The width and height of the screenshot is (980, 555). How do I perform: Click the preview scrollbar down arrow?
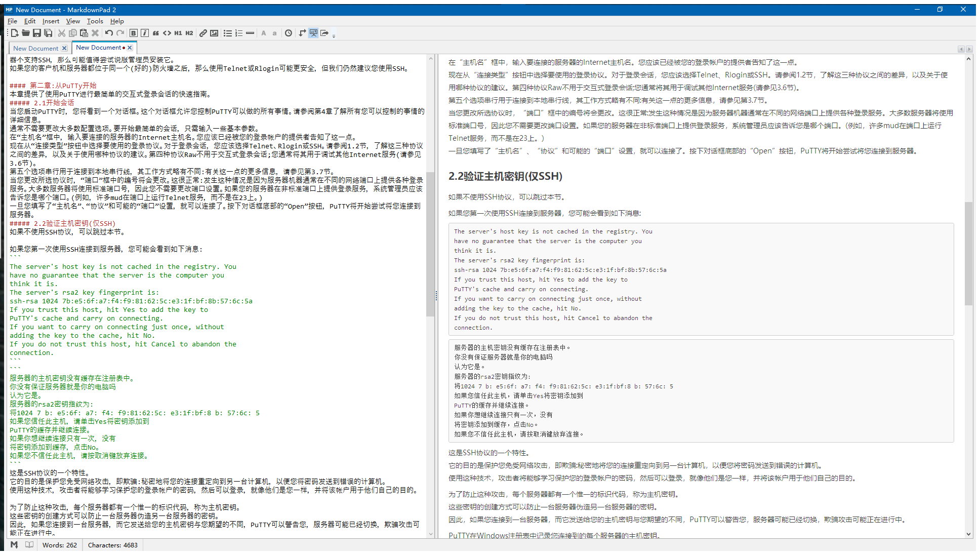(968, 534)
